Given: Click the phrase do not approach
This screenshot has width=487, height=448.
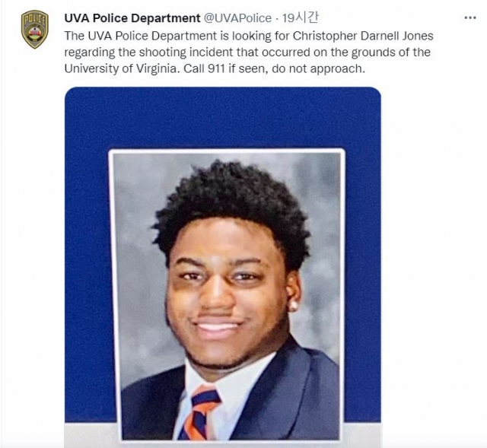Looking at the screenshot, I should (x=318, y=68).
